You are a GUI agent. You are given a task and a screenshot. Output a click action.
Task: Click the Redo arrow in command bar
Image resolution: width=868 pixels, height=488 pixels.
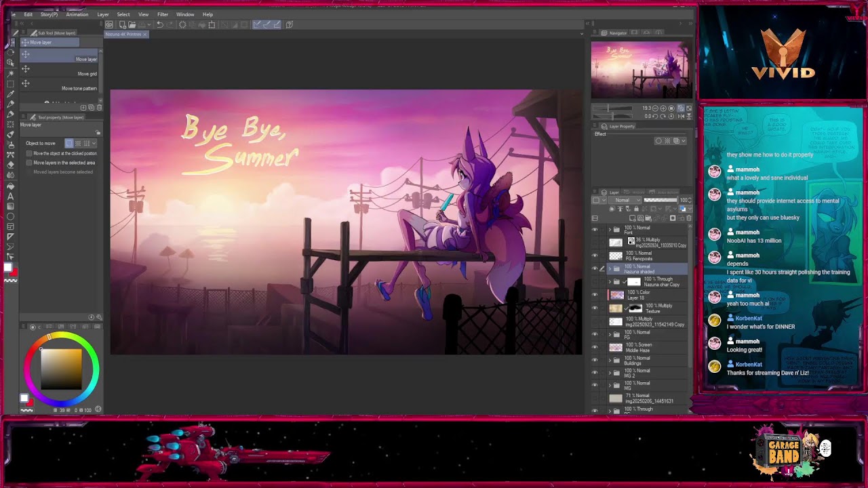(x=170, y=24)
